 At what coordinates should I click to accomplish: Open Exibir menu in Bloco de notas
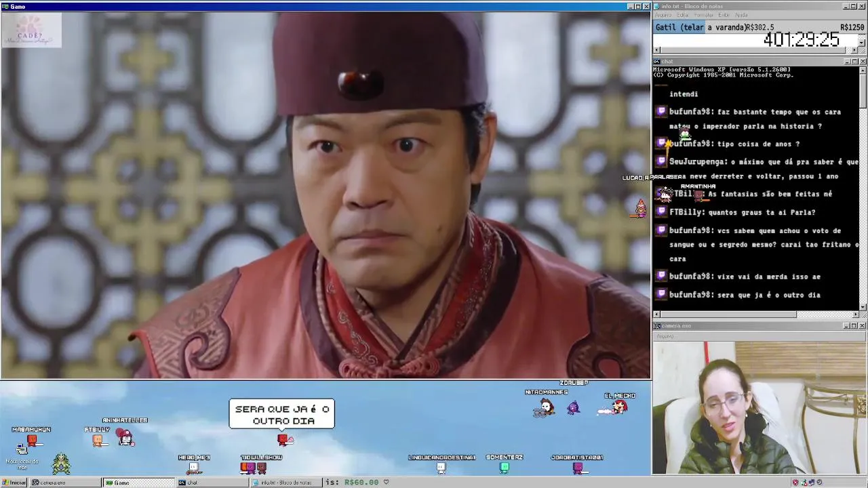tap(724, 15)
